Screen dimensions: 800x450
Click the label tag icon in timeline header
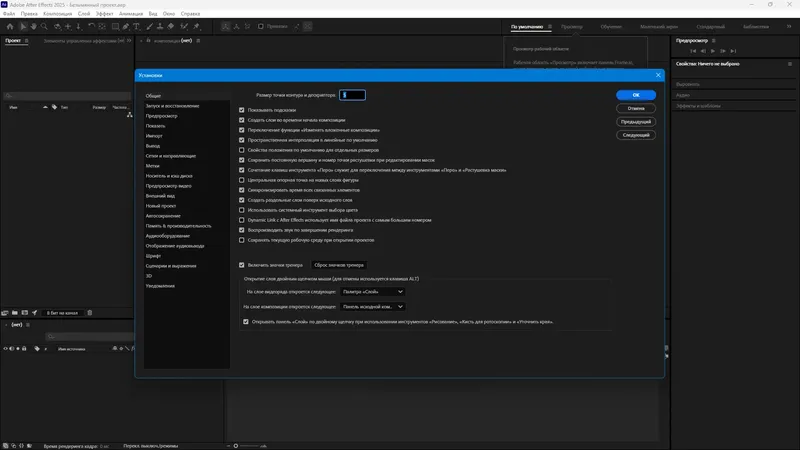click(37, 349)
